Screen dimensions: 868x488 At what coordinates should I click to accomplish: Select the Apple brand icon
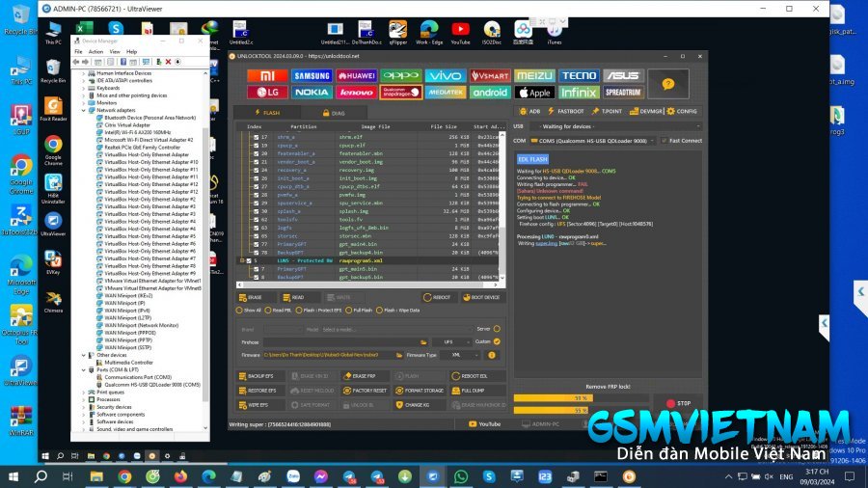pos(534,93)
